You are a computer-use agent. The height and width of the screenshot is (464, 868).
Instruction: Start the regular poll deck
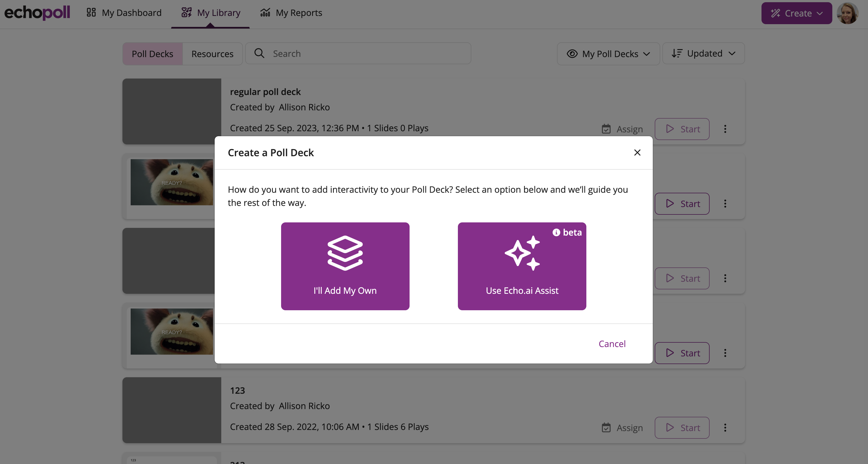point(682,129)
